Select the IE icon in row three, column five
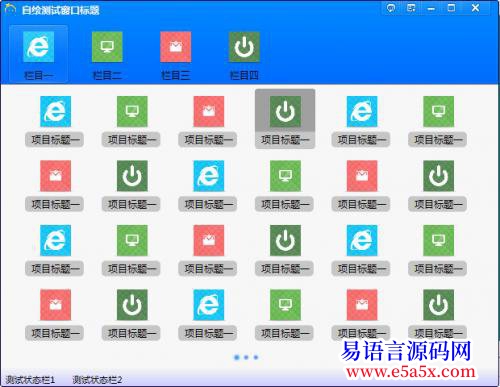The height and width of the screenshot is (387, 500). tap(362, 240)
